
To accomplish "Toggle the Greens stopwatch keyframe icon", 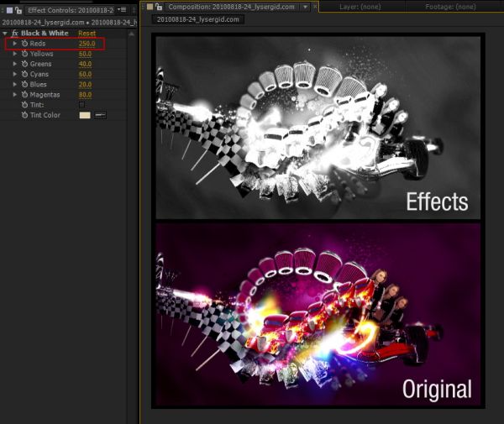I will coord(24,64).
